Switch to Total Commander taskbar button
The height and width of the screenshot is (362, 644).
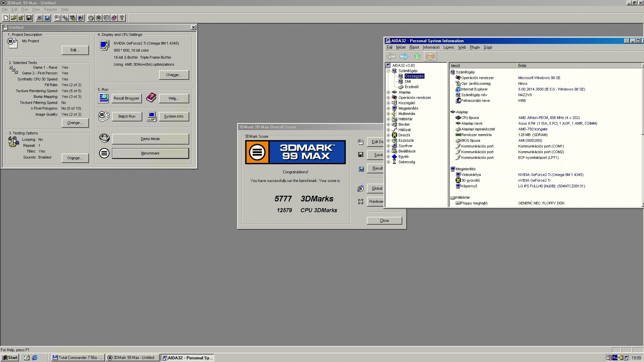78,358
